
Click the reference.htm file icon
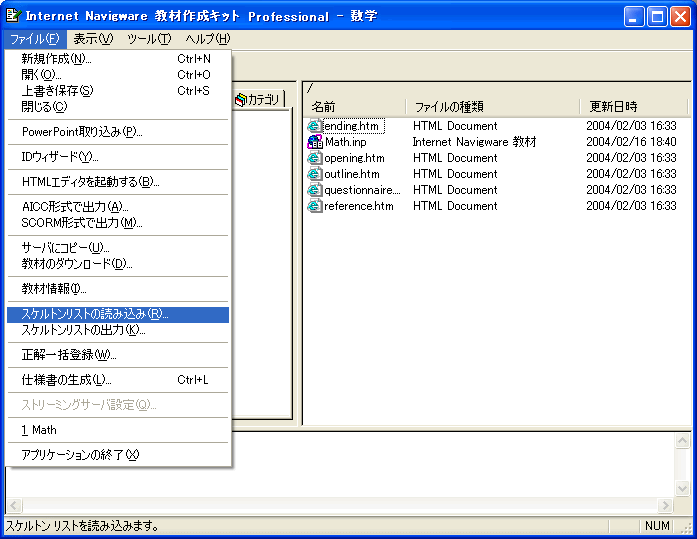(x=314, y=206)
